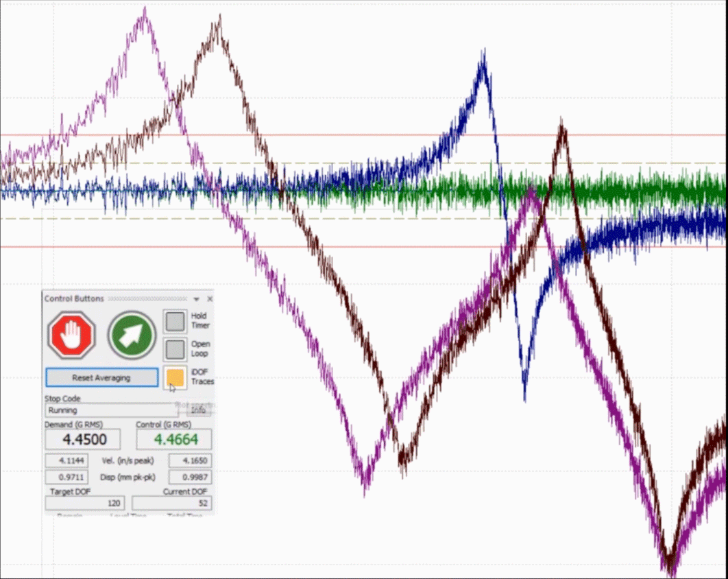Click the red Stop hand button
The height and width of the screenshot is (579, 728).
click(x=71, y=335)
